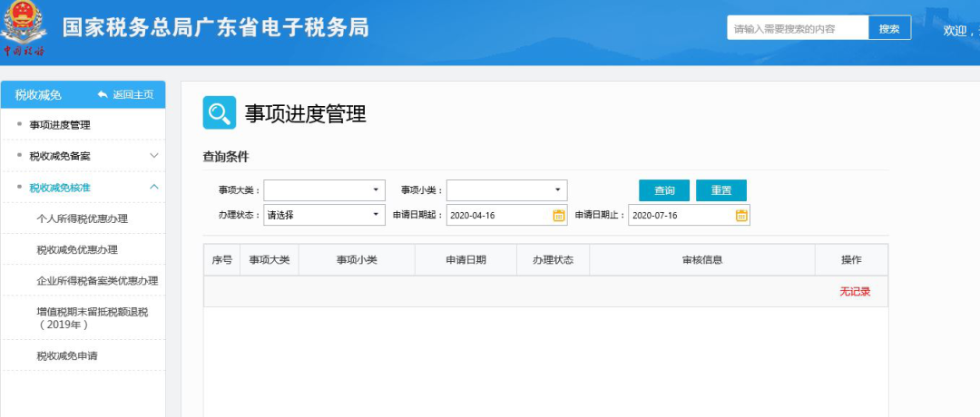Select 税收减免备案 sidebar item

point(60,156)
